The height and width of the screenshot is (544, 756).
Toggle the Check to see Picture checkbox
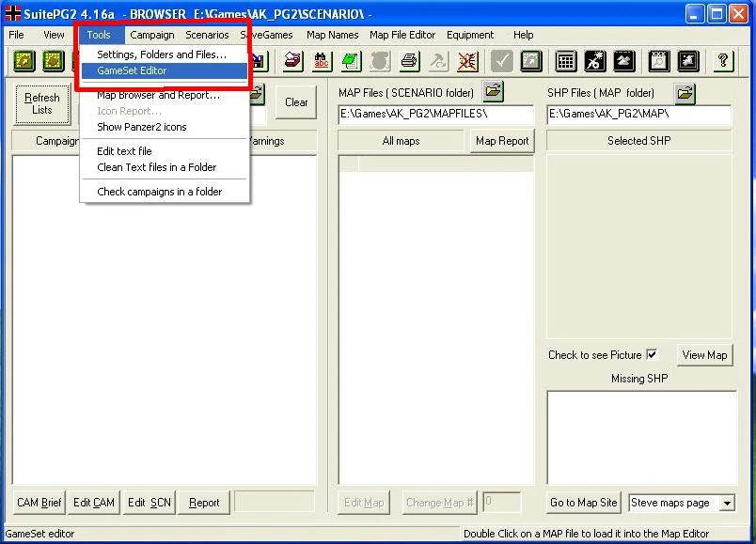point(652,354)
